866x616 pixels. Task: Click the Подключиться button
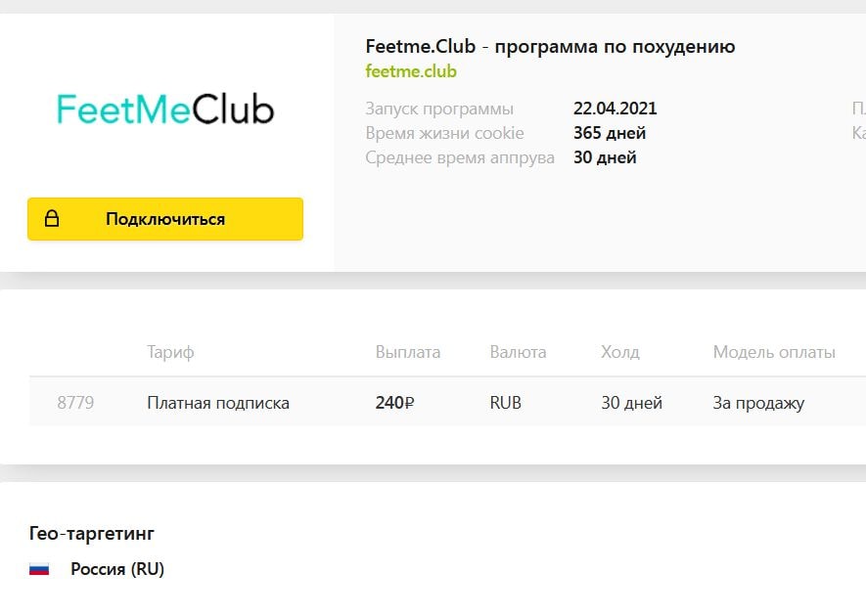pos(165,219)
